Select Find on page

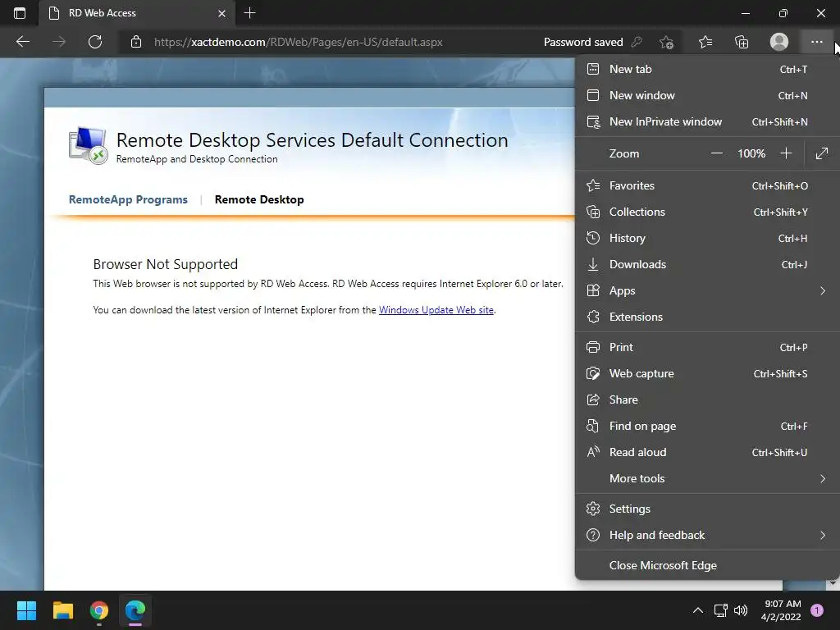pyautogui.click(x=706, y=426)
